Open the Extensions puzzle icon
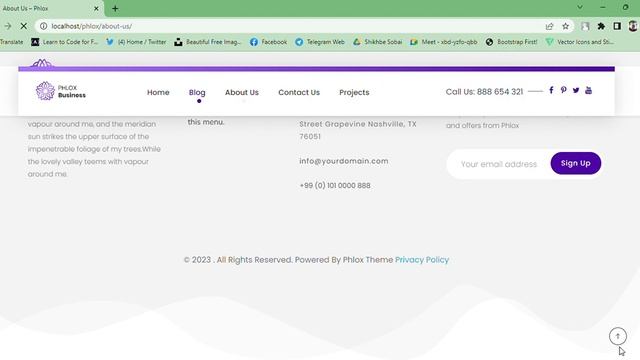This screenshot has width=640, height=360. (601, 26)
